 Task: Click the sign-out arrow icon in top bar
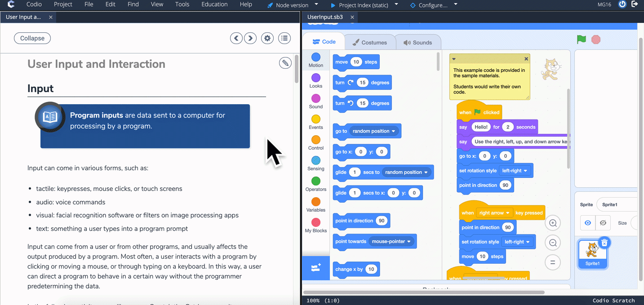[635, 4]
